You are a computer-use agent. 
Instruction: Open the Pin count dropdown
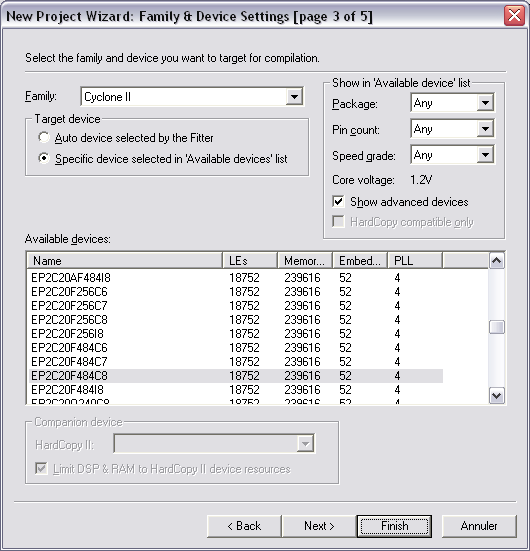coord(453,129)
